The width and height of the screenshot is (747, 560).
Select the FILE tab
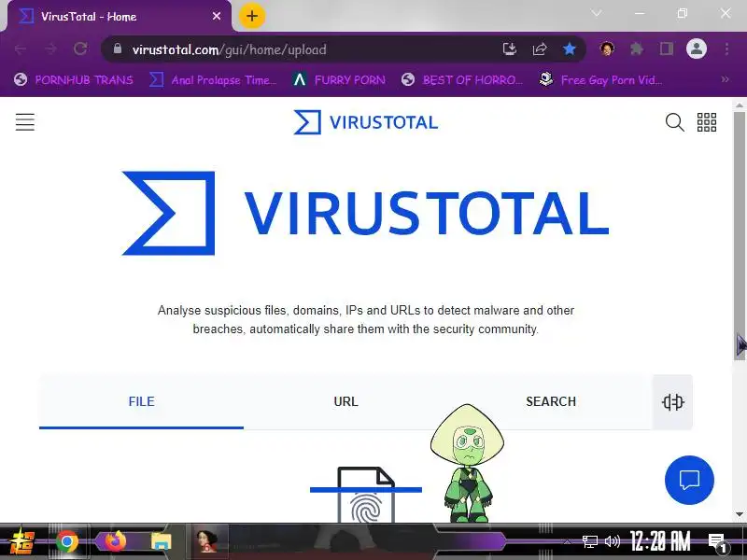coord(142,402)
